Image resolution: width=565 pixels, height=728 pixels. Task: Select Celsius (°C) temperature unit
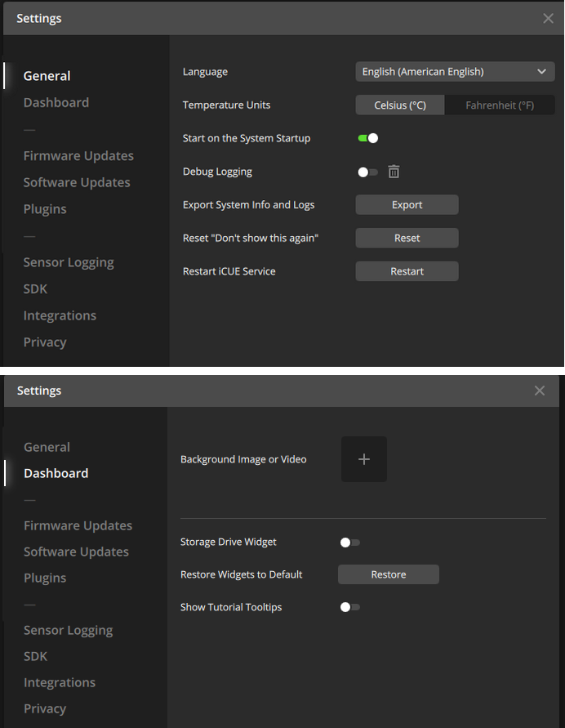[x=400, y=105]
